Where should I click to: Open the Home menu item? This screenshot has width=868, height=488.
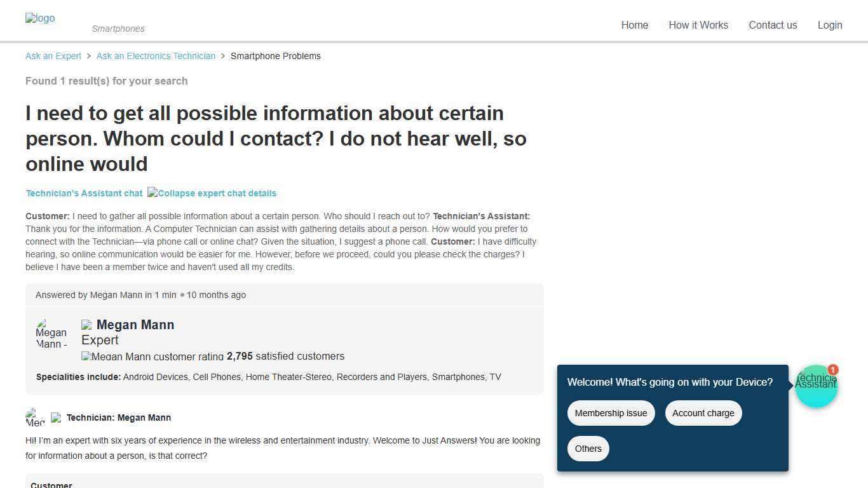[x=634, y=25]
